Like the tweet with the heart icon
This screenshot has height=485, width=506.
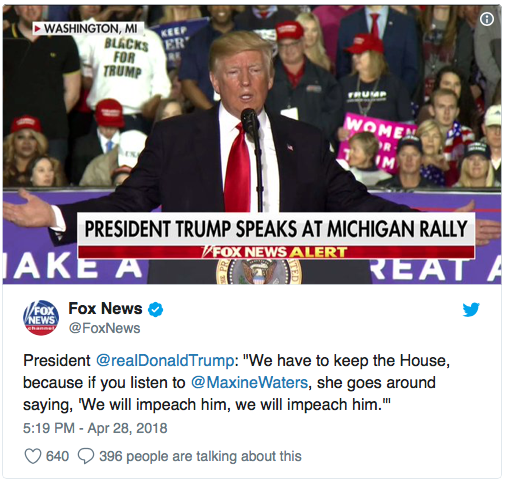tap(33, 456)
